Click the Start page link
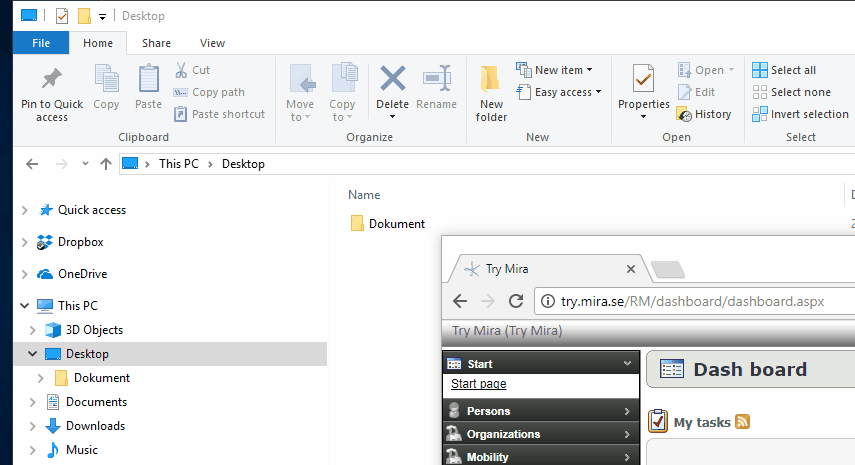The width and height of the screenshot is (855, 465). pyautogui.click(x=478, y=384)
